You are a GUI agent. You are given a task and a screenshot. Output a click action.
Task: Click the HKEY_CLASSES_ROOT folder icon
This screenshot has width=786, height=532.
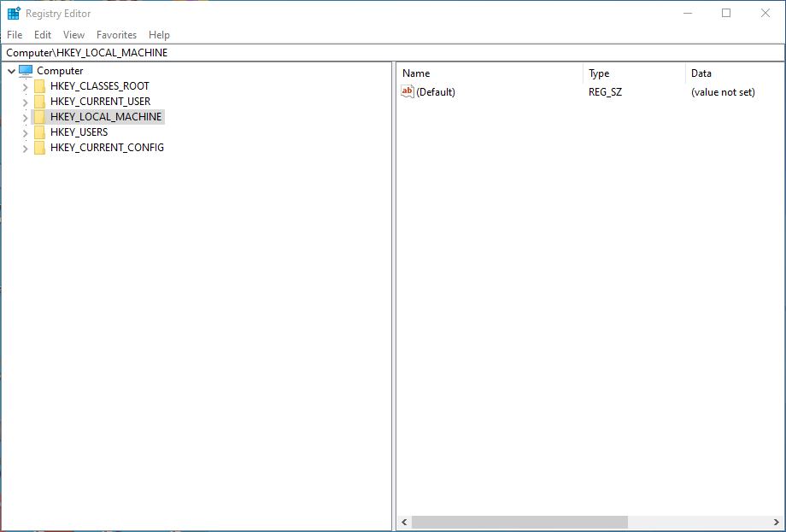pyautogui.click(x=39, y=85)
